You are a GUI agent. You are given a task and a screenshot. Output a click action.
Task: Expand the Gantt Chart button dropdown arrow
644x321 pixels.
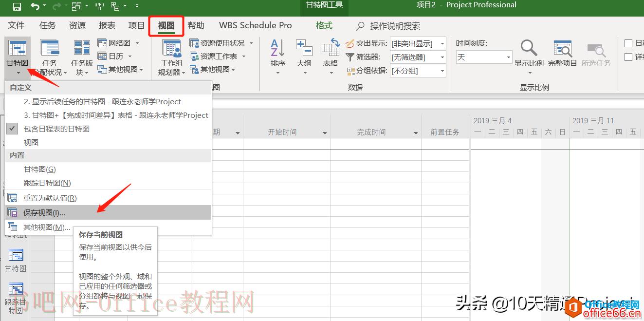[18, 73]
